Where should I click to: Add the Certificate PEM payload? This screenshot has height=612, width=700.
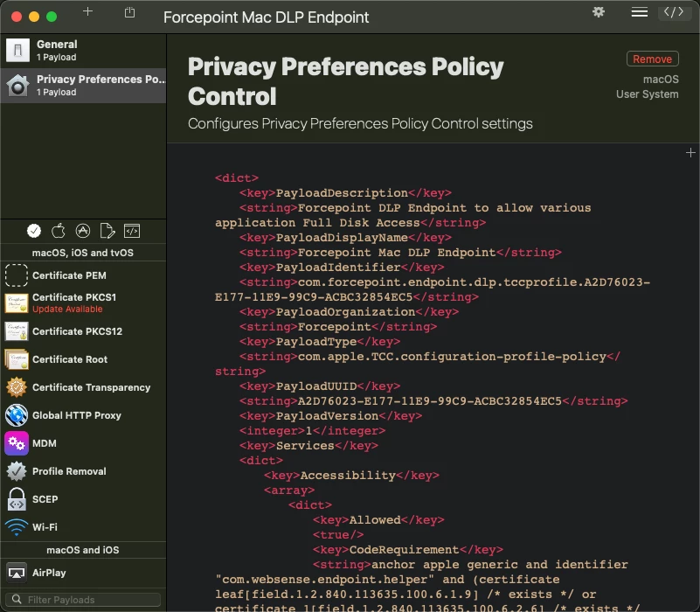tap(84, 275)
